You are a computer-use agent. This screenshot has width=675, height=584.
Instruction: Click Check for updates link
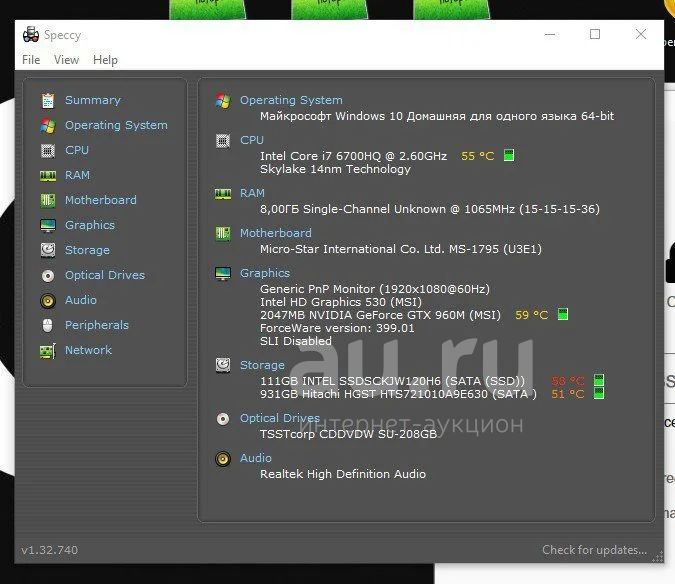[x=594, y=550]
